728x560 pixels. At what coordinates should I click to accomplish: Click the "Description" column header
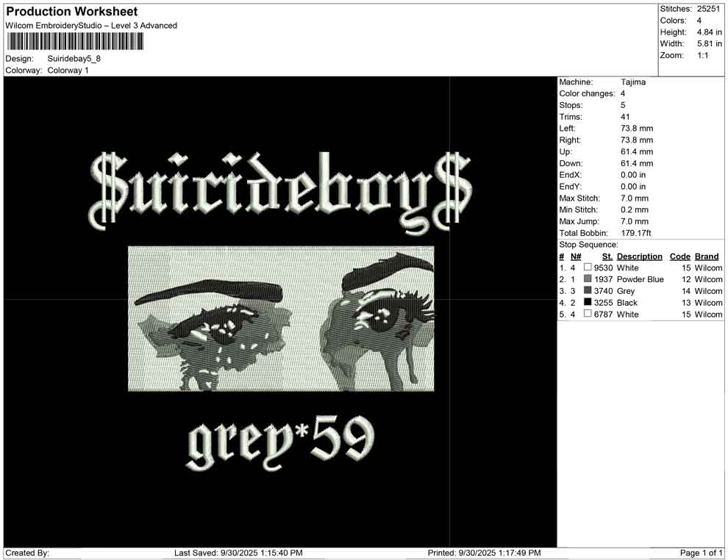point(639,256)
